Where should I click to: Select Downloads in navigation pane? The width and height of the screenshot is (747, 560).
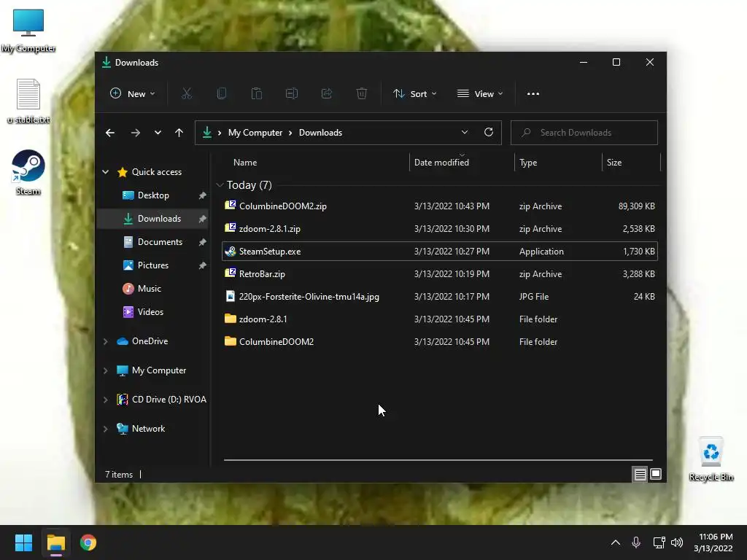153,219
